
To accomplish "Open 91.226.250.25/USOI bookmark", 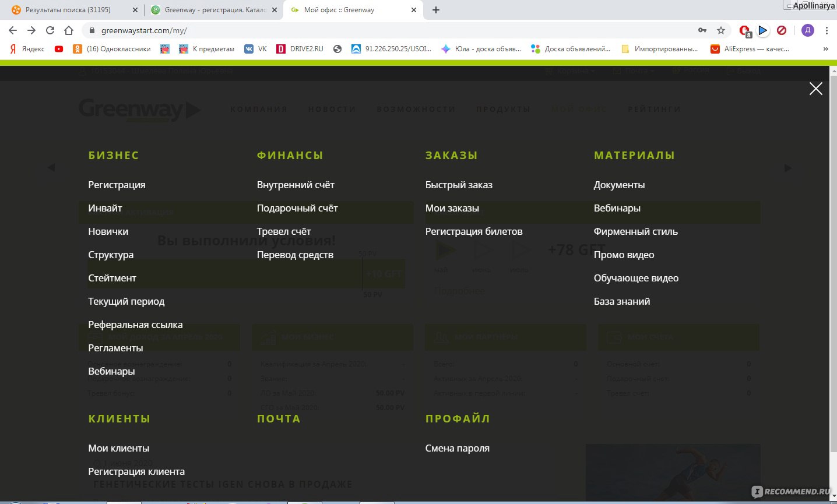I will click(x=392, y=49).
